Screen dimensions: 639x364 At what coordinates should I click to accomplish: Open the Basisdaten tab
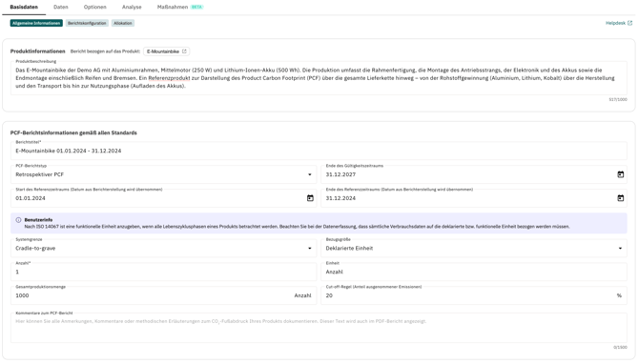pyautogui.click(x=24, y=7)
